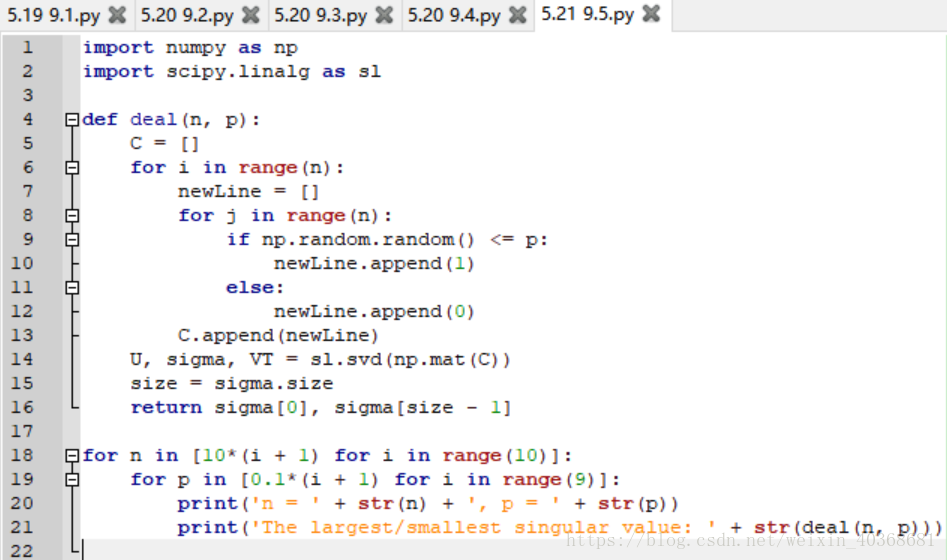
Task: Switch to the 5.19 9.1.py tab
Action: coord(53,15)
